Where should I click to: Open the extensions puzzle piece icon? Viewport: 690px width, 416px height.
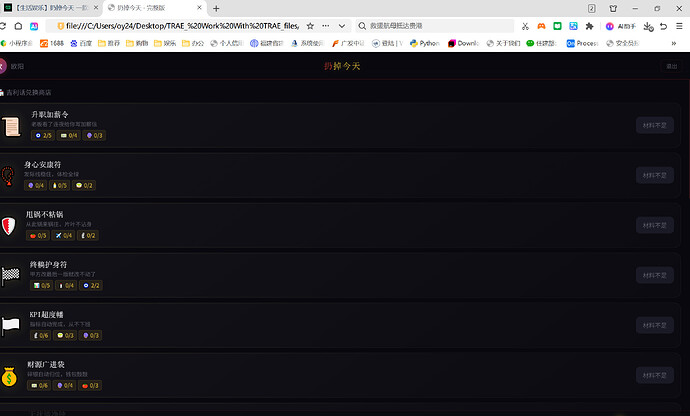point(589,26)
